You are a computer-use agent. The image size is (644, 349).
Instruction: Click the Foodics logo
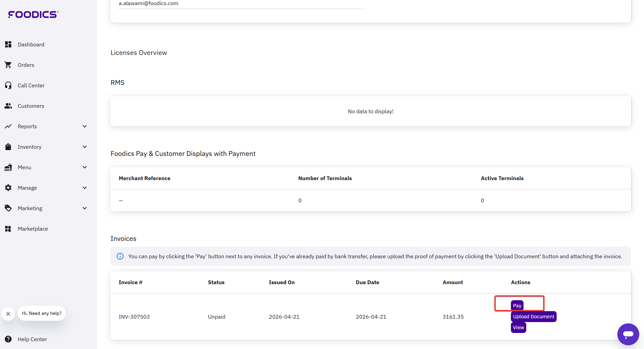[33, 14]
